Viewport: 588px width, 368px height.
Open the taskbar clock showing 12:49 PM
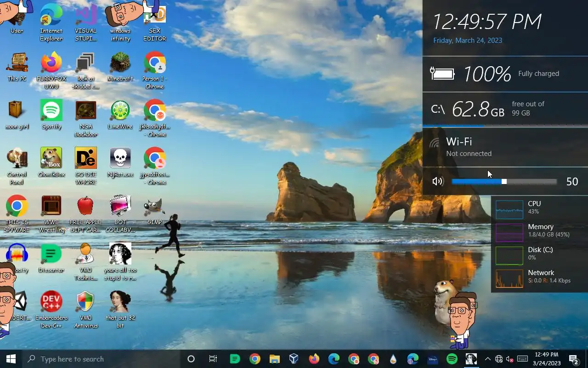547,359
